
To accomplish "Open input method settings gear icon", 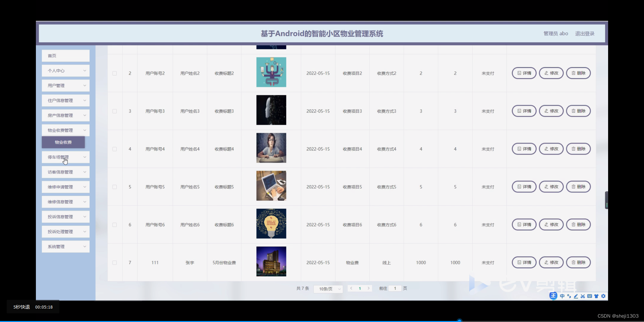I will click(603, 296).
